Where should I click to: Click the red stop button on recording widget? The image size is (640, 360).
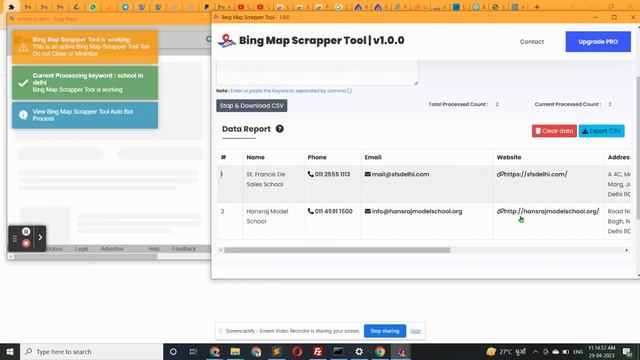[26, 243]
